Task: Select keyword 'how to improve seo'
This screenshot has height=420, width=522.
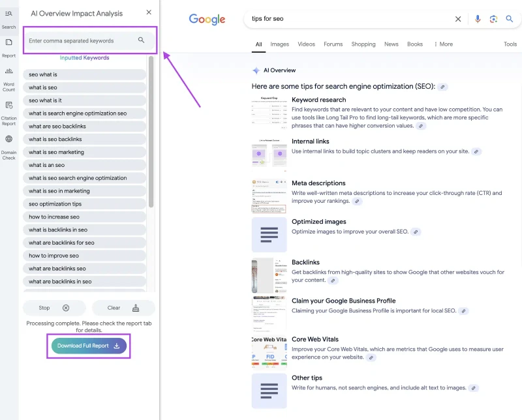Action: pos(84,256)
